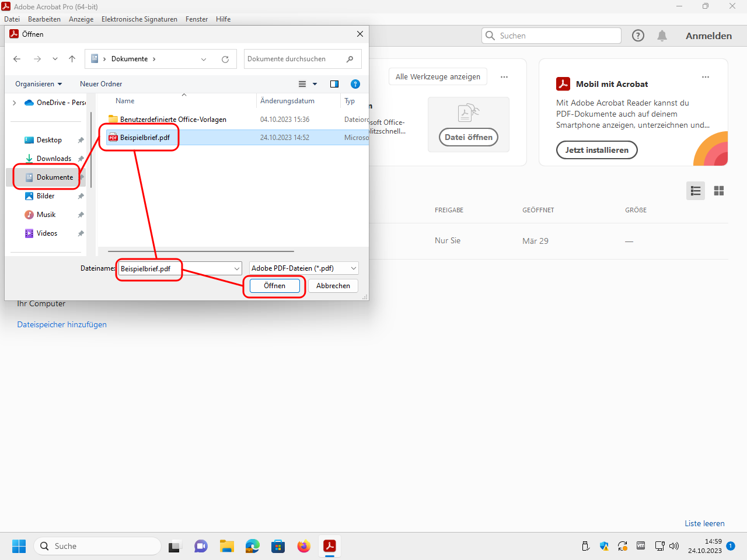Open the Elektronische Signaturen menu

pyautogui.click(x=139, y=19)
